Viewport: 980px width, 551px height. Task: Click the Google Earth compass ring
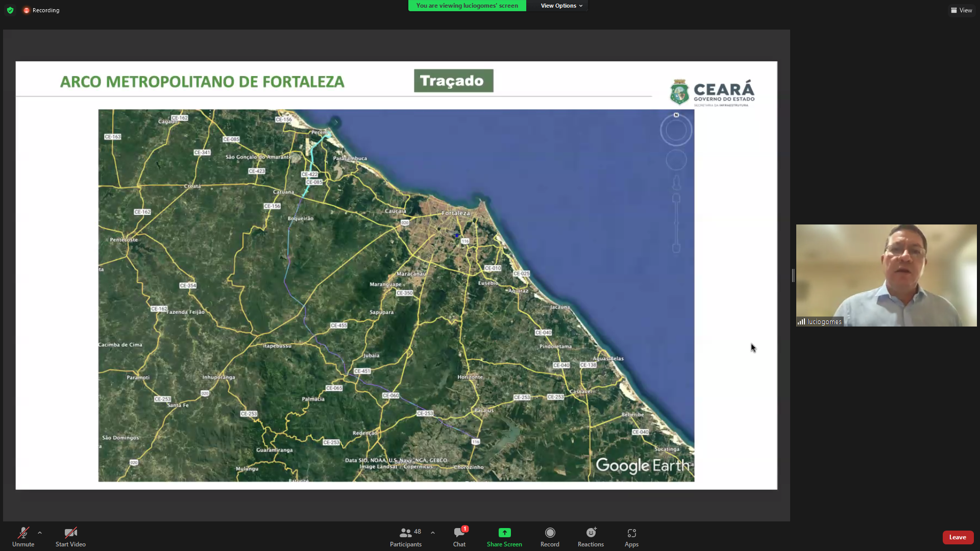[x=676, y=130]
